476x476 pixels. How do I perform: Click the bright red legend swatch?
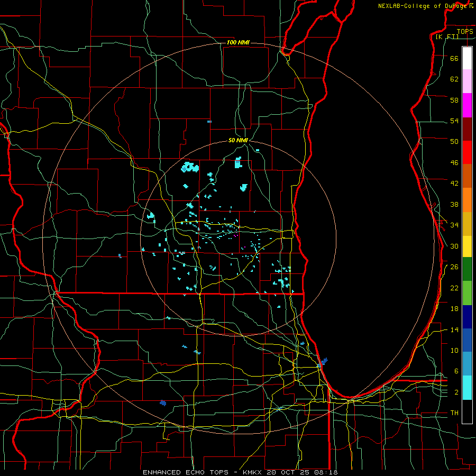coord(467,152)
